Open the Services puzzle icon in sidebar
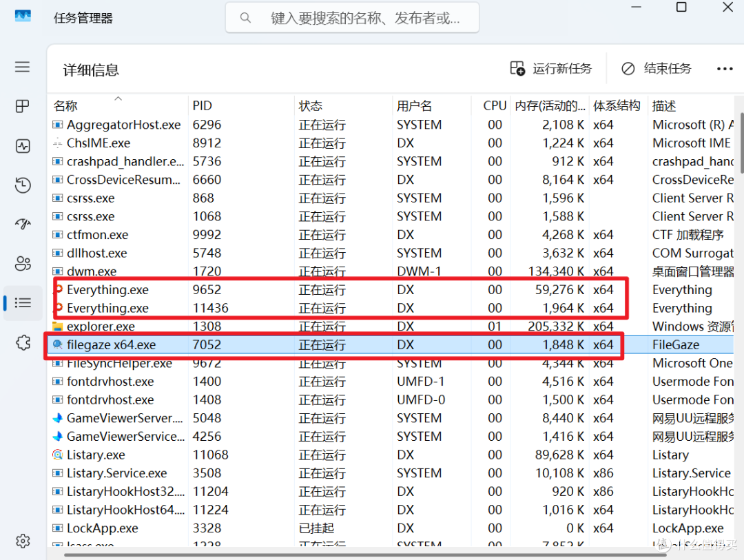 [23, 342]
